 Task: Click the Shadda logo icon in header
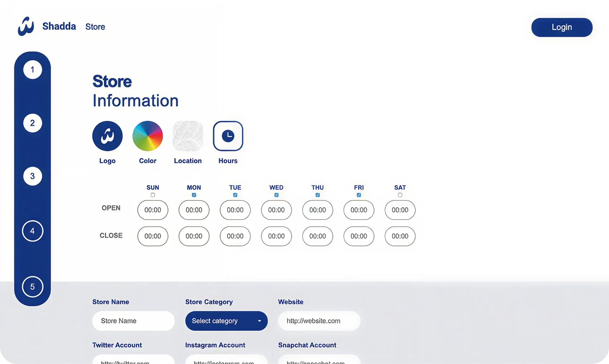click(x=26, y=27)
